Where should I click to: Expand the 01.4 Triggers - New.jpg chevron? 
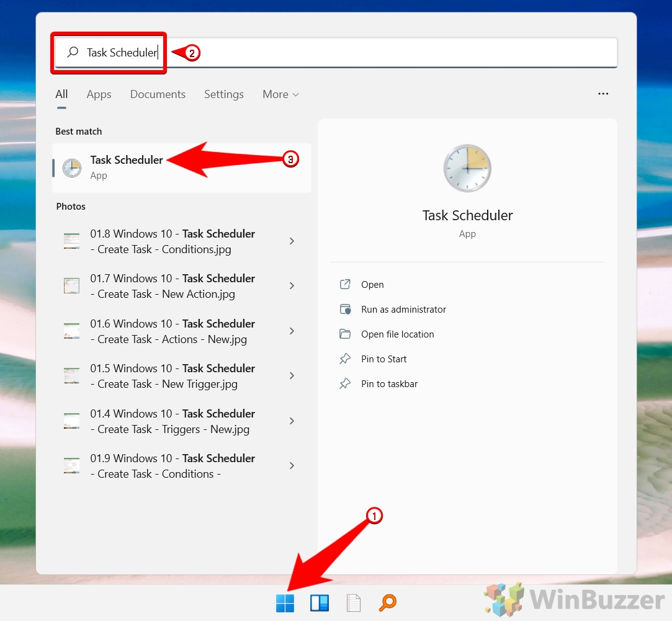(x=292, y=421)
